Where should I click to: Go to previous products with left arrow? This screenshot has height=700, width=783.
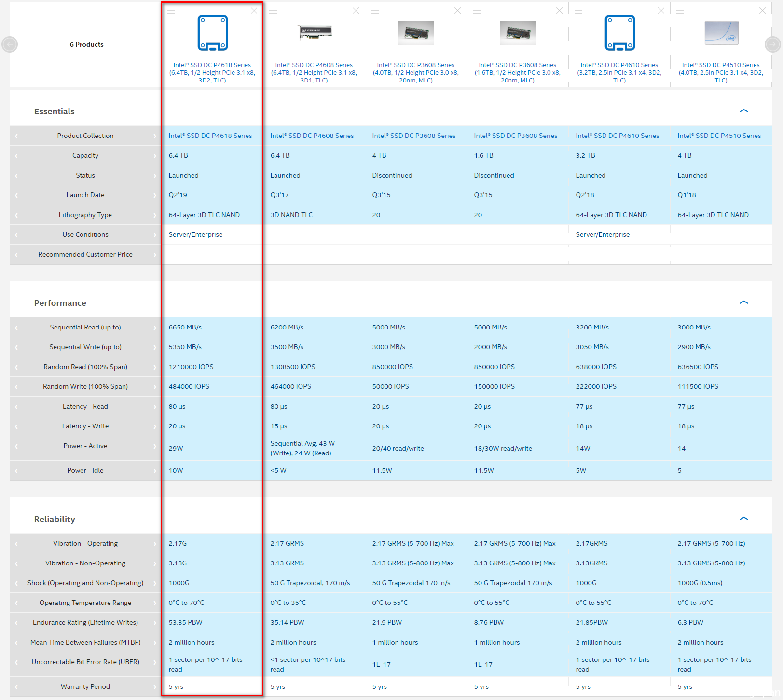tap(10, 44)
